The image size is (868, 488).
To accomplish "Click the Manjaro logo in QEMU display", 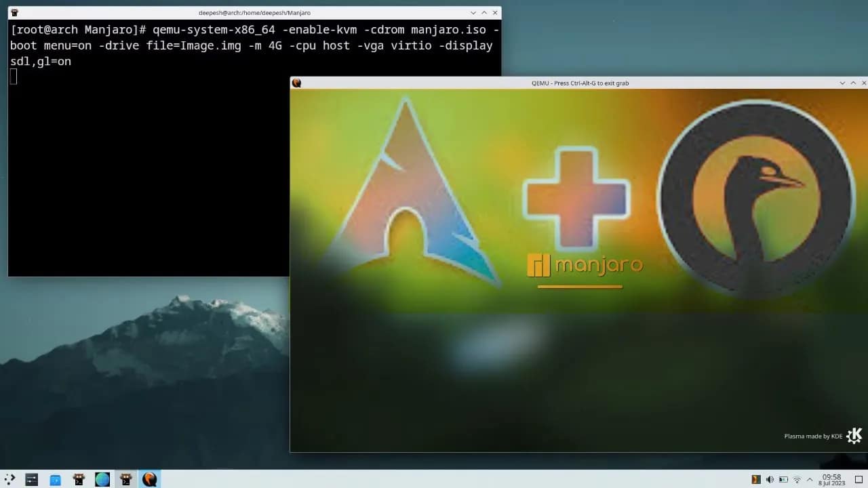I will (x=585, y=265).
